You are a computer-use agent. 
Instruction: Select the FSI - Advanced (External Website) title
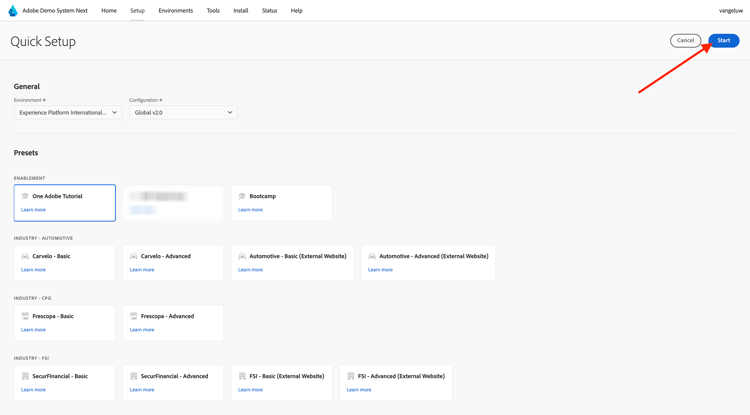click(401, 376)
